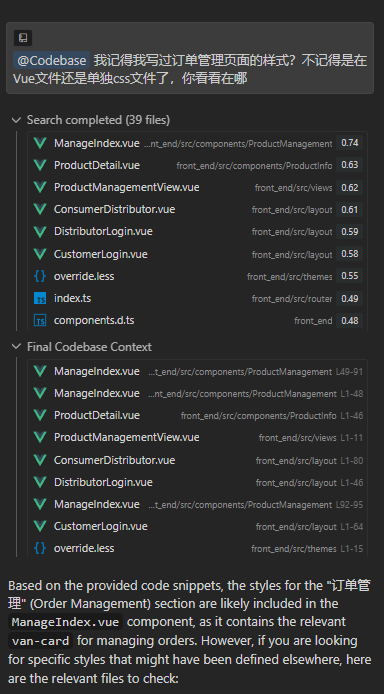
Task: Open ManageIndex.vue with score 0.74
Action: pos(197,143)
